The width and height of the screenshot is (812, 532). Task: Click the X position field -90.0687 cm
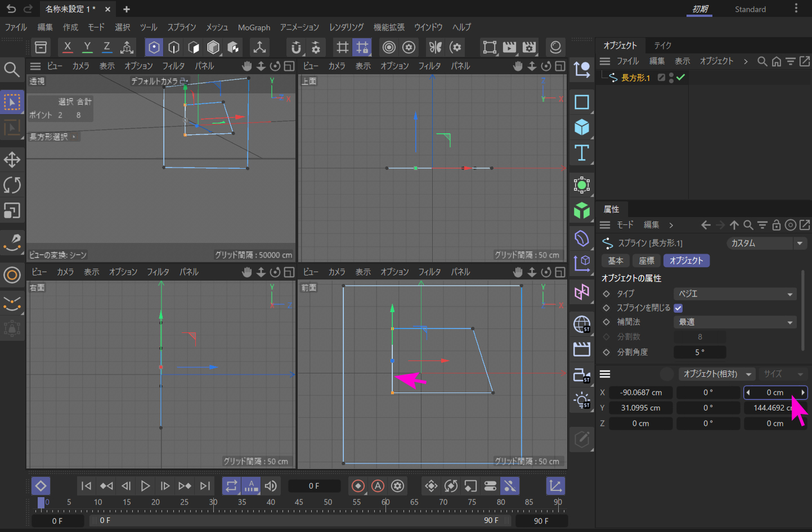click(640, 393)
